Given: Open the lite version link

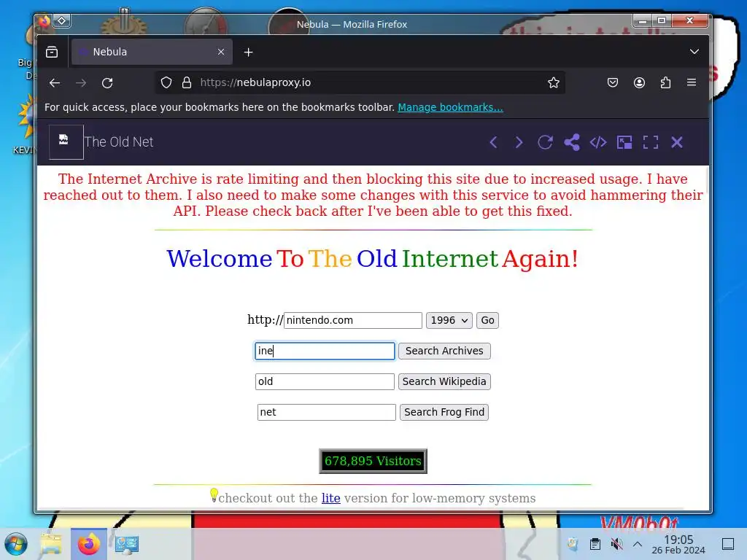Looking at the screenshot, I should click(x=330, y=498).
